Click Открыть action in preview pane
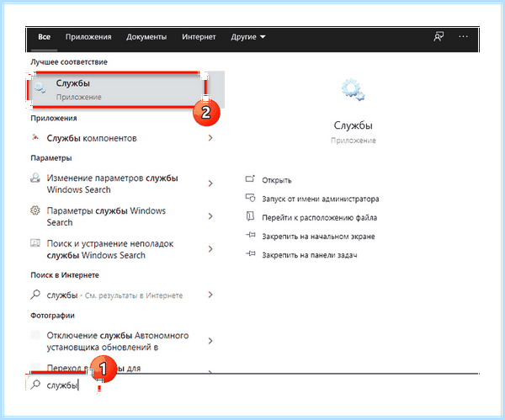The width and height of the screenshot is (505, 420). pyautogui.click(x=277, y=180)
